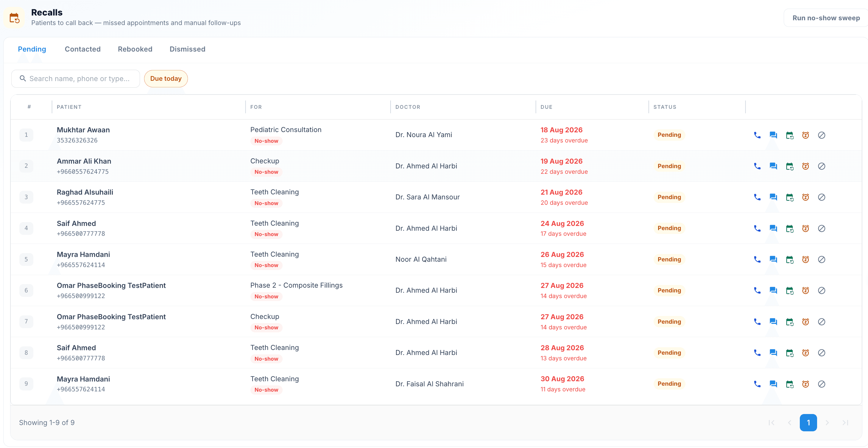The image size is (868, 448).
Task: Select patient name Mukhtar Awaan
Action: (83, 130)
